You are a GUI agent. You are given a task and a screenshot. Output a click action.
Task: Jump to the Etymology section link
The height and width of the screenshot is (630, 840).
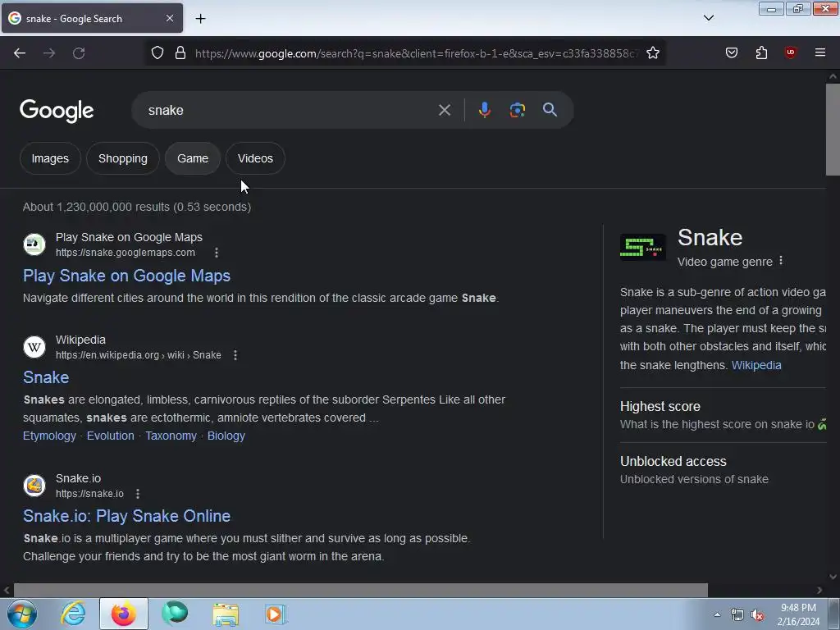pyautogui.click(x=49, y=436)
